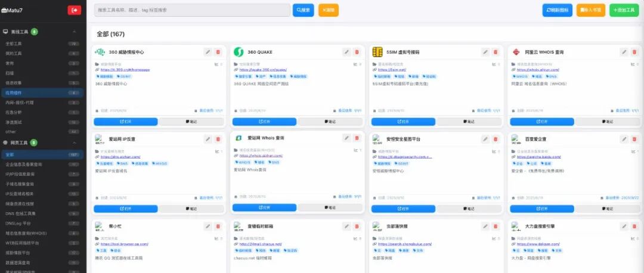The width and height of the screenshot is (644, 273).
Task: Click the 阿里云 WHOIS red logo icon
Action: tap(516, 52)
